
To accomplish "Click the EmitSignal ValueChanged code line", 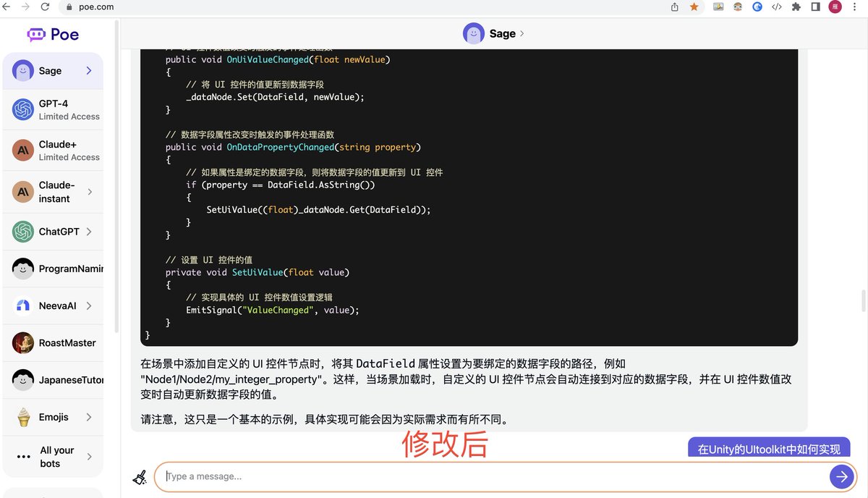I will click(x=273, y=310).
